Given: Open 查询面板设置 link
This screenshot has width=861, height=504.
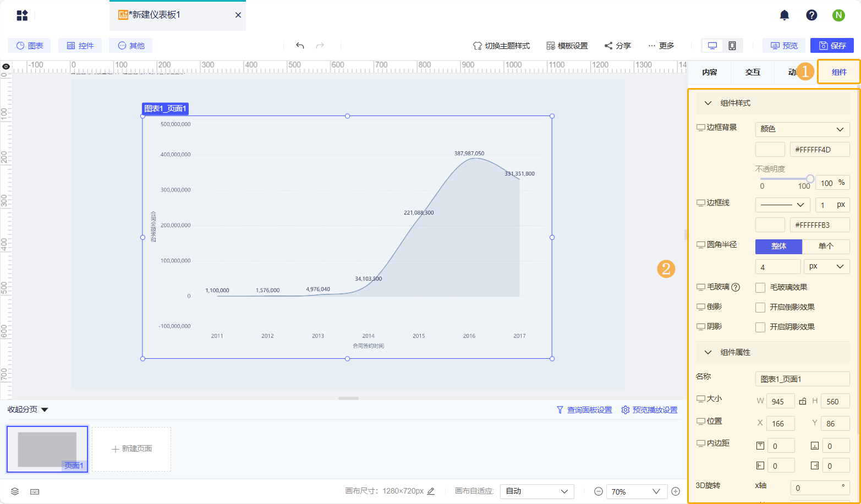Looking at the screenshot, I should tap(584, 410).
